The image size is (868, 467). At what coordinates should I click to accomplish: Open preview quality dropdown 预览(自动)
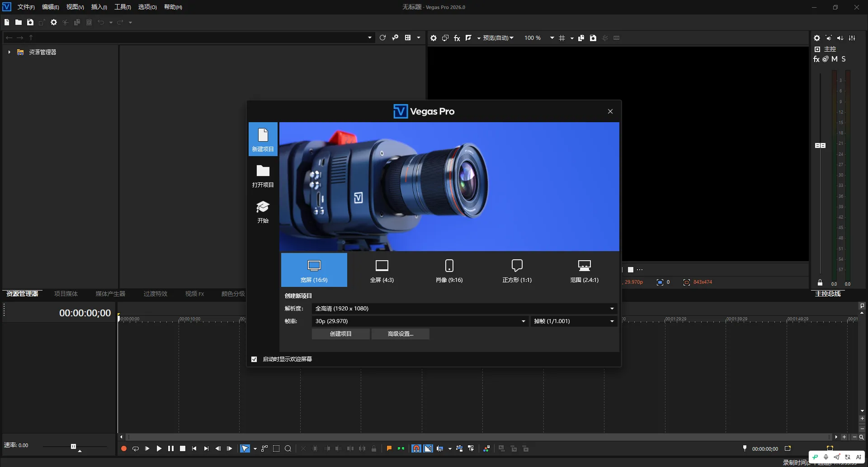click(x=498, y=38)
